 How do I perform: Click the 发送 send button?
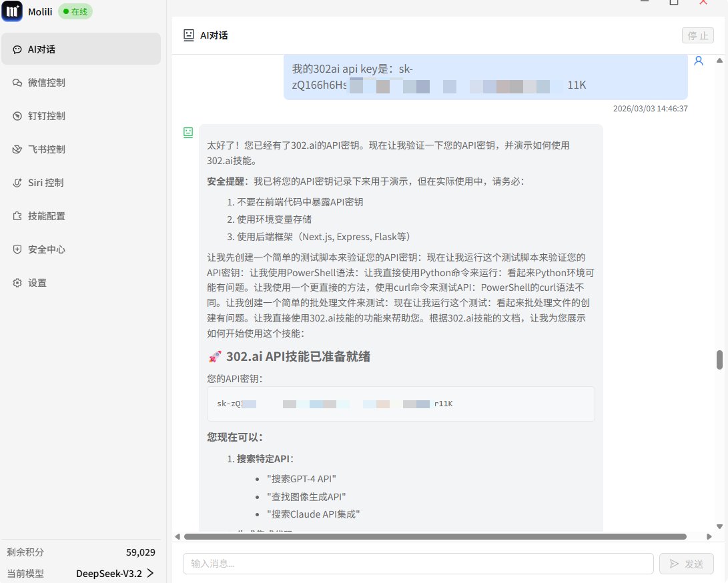(x=686, y=563)
